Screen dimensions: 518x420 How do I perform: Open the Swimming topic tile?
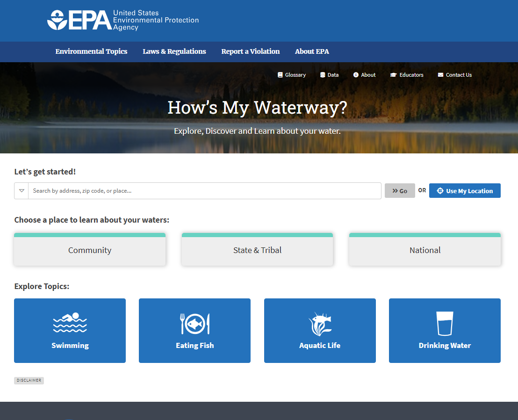(70, 331)
